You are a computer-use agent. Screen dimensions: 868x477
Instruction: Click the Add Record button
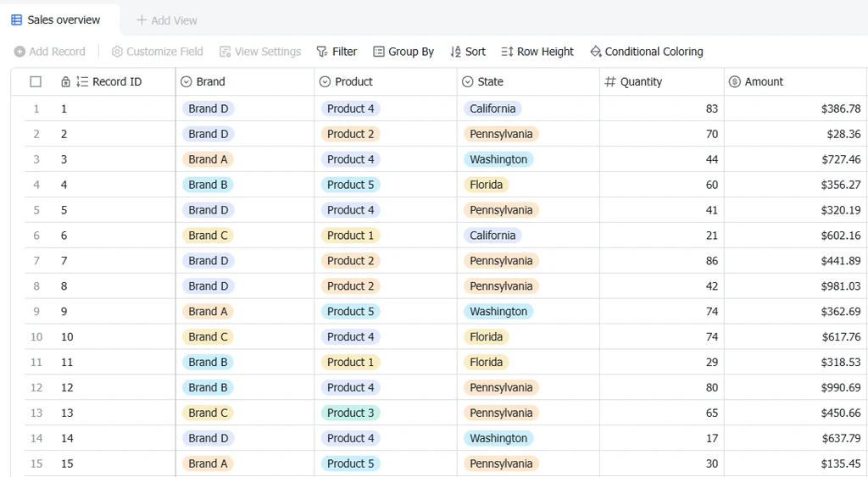point(50,52)
